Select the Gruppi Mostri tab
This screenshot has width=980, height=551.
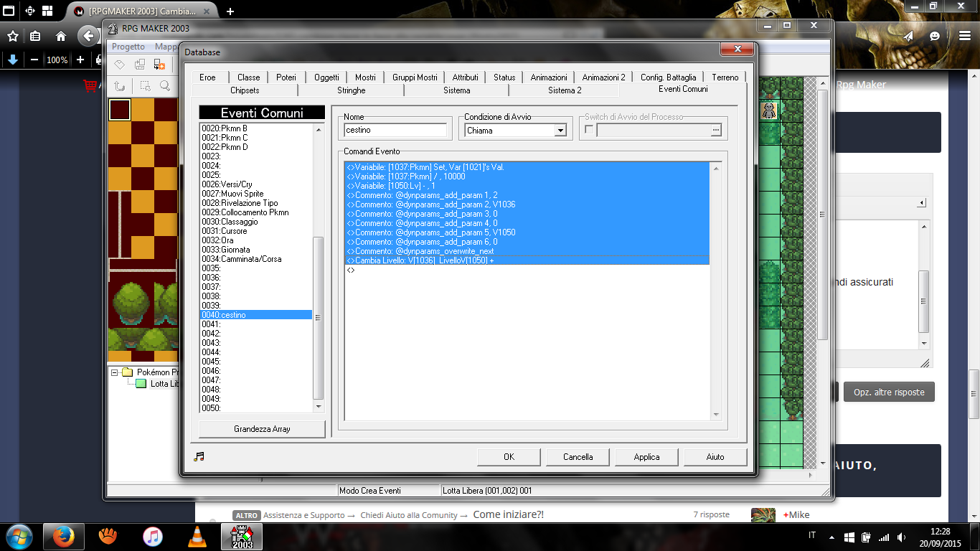point(415,77)
